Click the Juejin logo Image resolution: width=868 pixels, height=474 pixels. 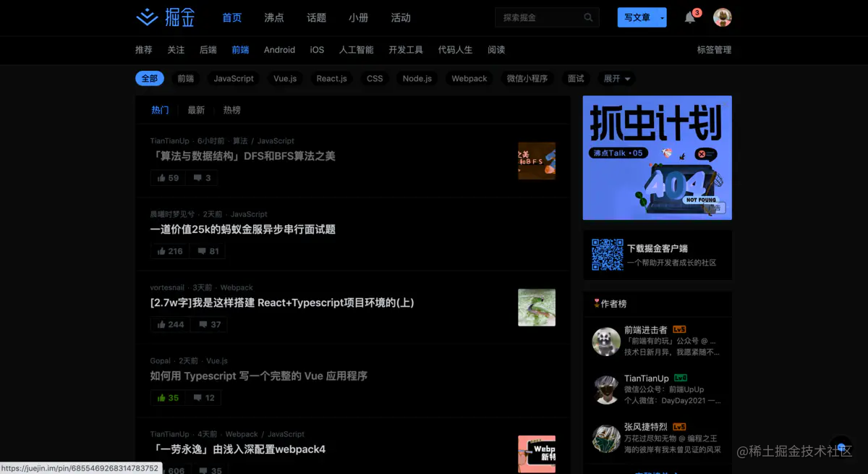click(166, 17)
